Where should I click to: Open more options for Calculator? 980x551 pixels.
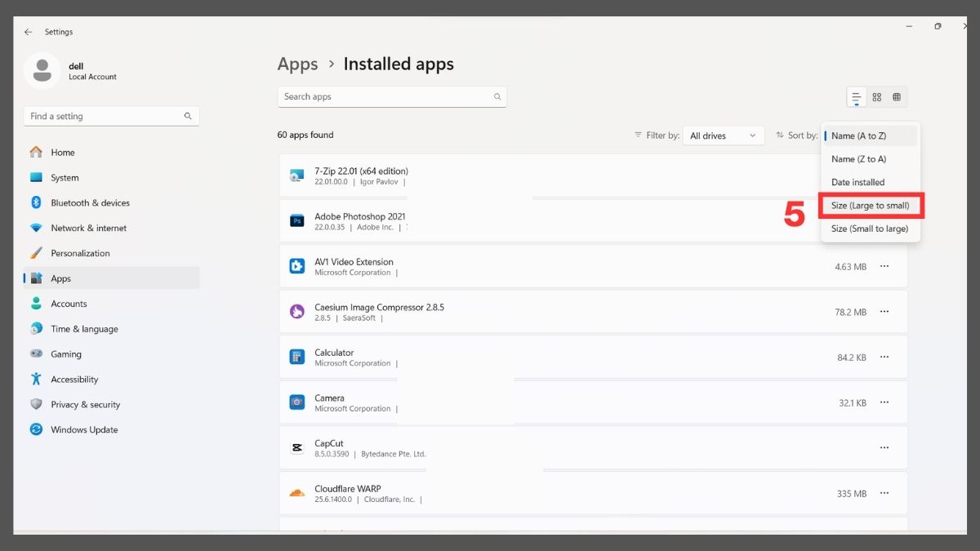[884, 357]
